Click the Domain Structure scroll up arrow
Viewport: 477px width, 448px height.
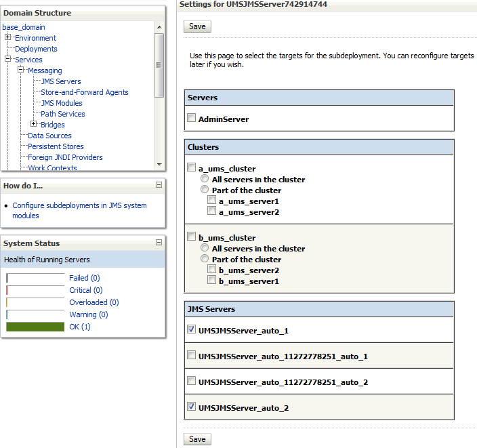tap(159, 27)
